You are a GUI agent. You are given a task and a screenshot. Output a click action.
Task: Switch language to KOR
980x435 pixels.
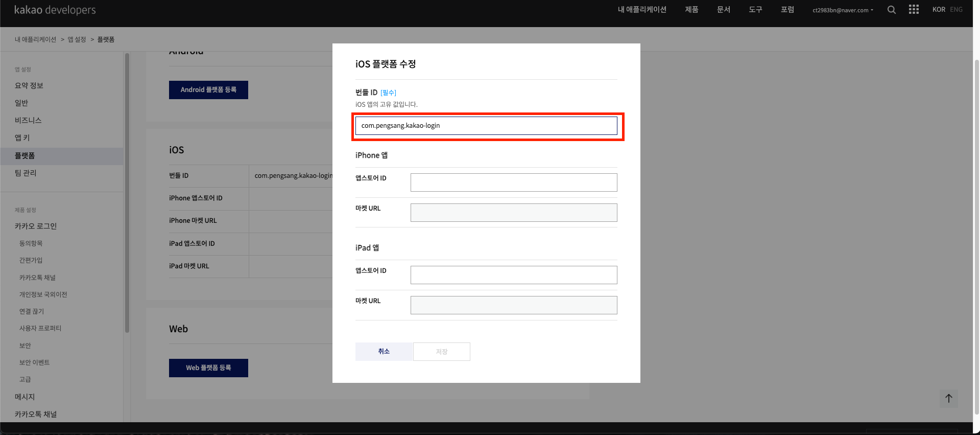coord(939,10)
